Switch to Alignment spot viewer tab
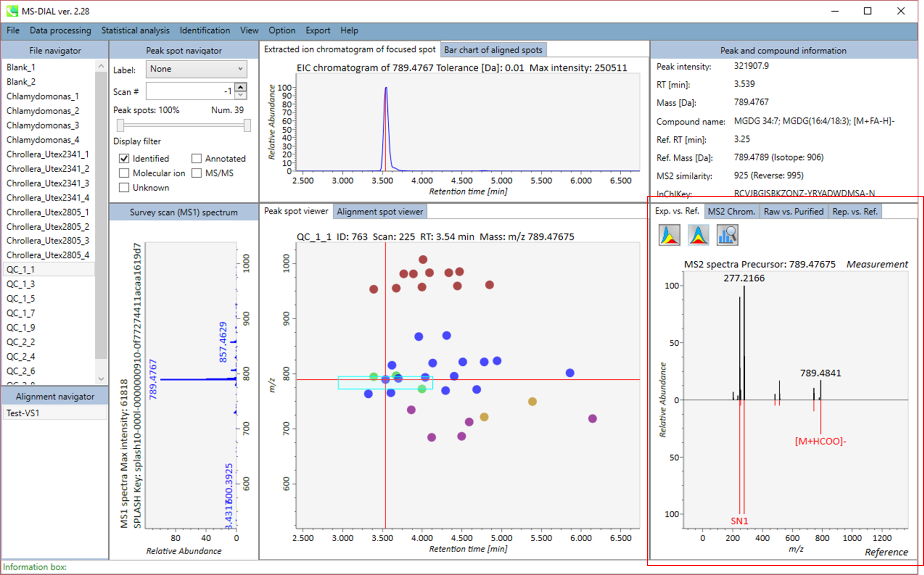Image resolution: width=924 pixels, height=575 pixels. point(380,212)
